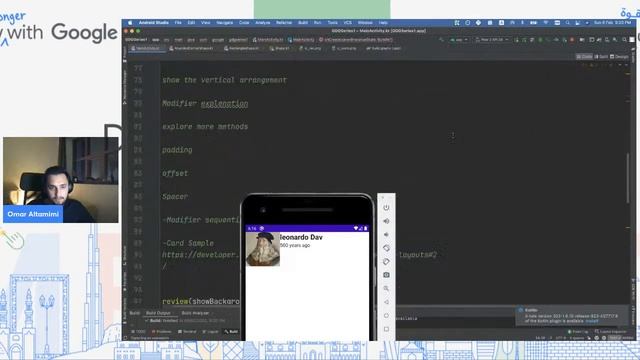This screenshot has width=640, height=360.
Task: Select the Build Output tab
Action: 158,313
